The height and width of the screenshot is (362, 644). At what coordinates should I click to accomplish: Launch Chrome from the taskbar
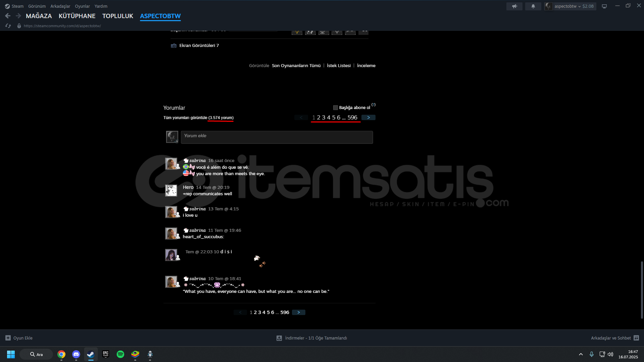[61, 354]
